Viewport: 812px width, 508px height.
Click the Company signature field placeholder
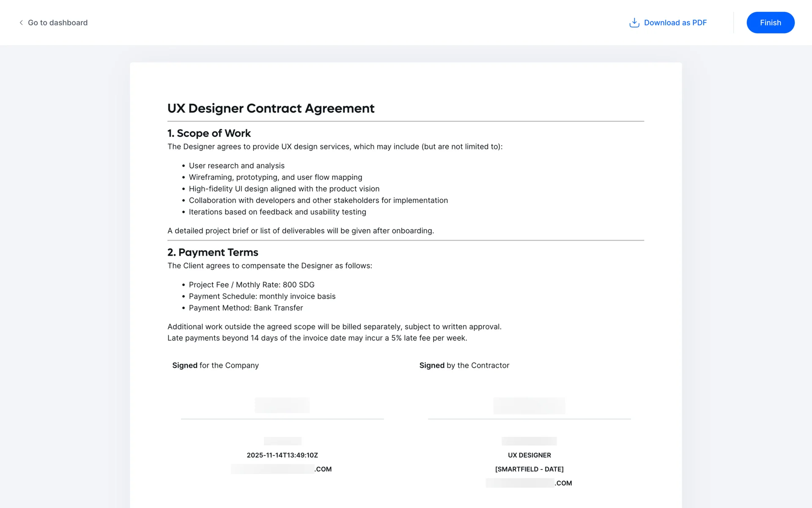282,405
